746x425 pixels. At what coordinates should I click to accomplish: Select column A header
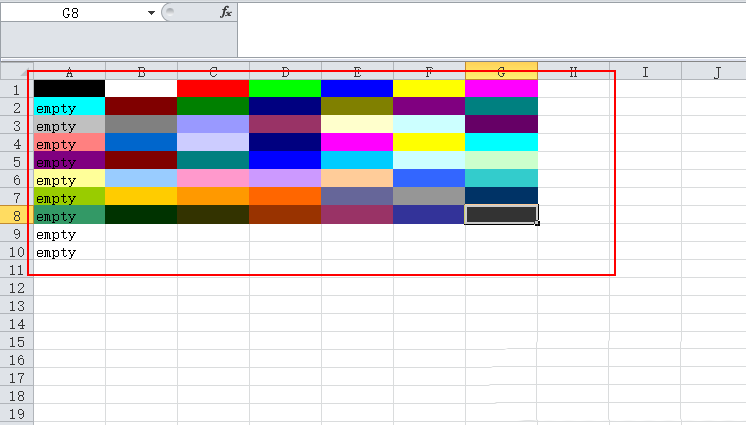69,72
